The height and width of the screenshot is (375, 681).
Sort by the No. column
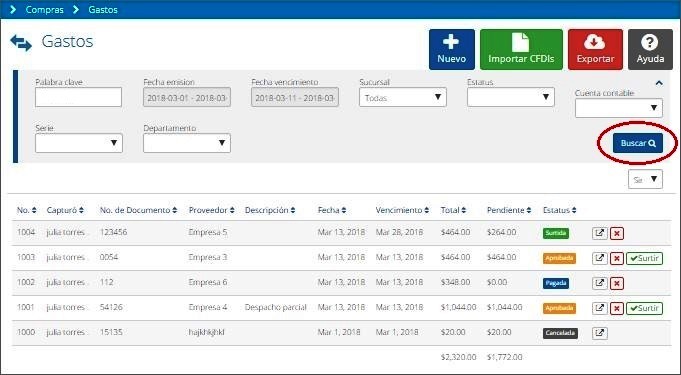[x=26, y=210]
